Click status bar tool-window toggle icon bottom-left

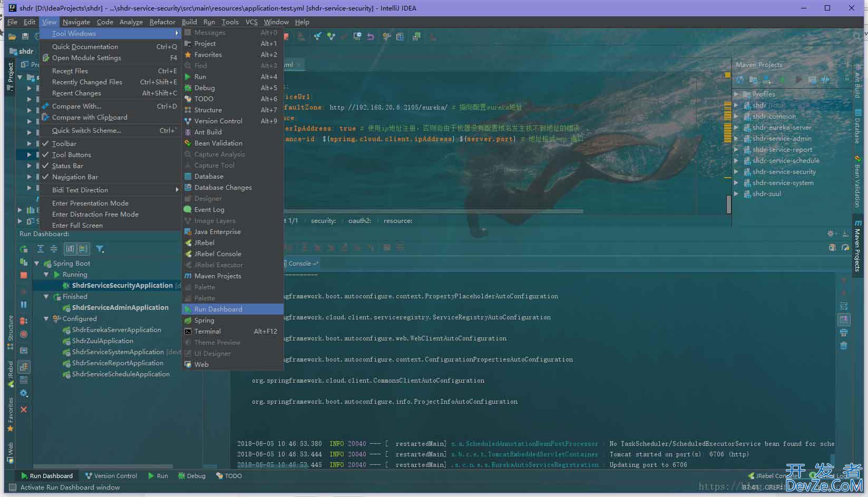pyautogui.click(x=13, y=488)
